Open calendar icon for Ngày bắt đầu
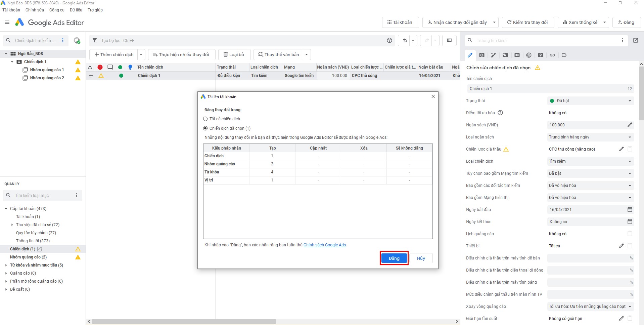 630,210
